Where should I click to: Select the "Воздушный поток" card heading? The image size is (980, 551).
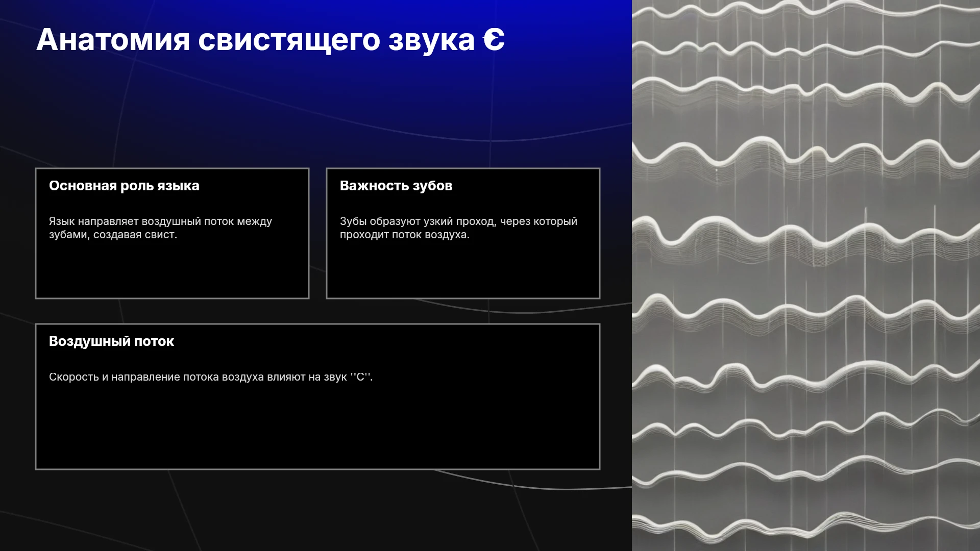pos(111,341)
